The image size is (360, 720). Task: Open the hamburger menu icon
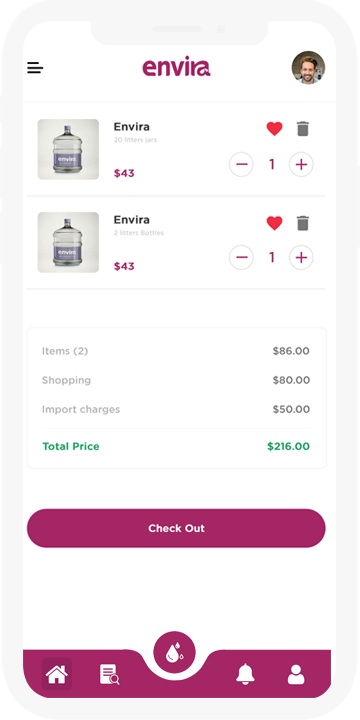click(x=35, y=68)
